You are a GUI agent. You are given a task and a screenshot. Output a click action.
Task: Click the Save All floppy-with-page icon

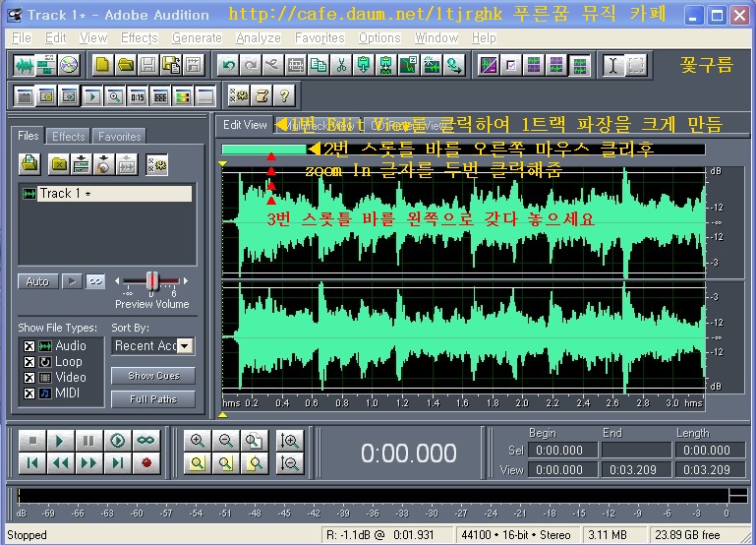click(x=171, y=65)
